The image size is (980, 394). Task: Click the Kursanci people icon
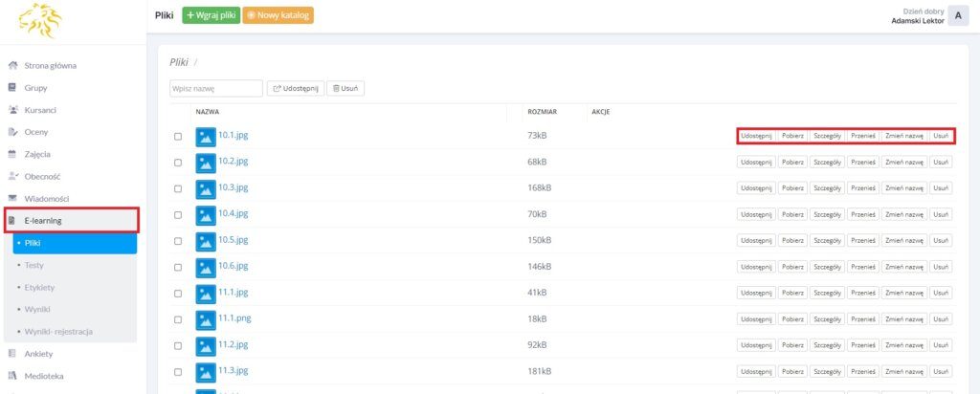coord(12,110)
